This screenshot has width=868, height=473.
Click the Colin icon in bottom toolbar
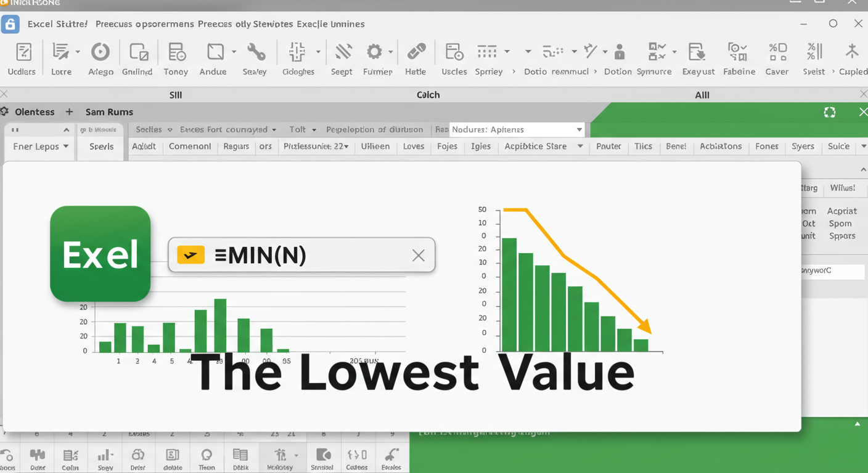[x=71, y=456]
